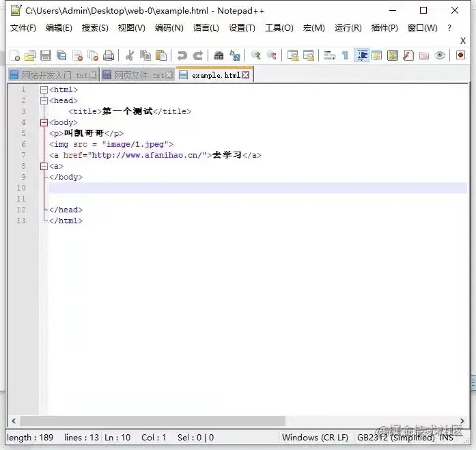This screenshot has width=476, height=450.
Task: Click the horizontal scrollbar left arrow
Action: coord(14,421)
